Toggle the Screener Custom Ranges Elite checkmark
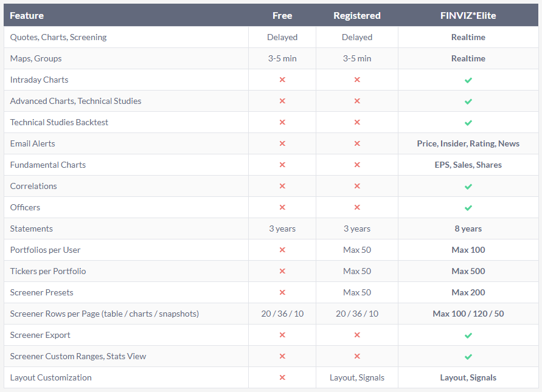Viewport: 542px width, 392px height. pos(468,356)
